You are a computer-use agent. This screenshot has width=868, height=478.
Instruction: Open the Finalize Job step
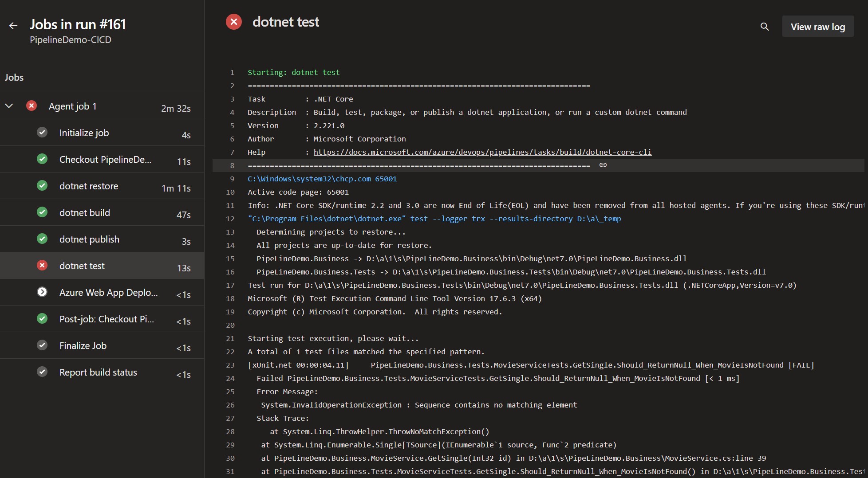coord(83,345)
